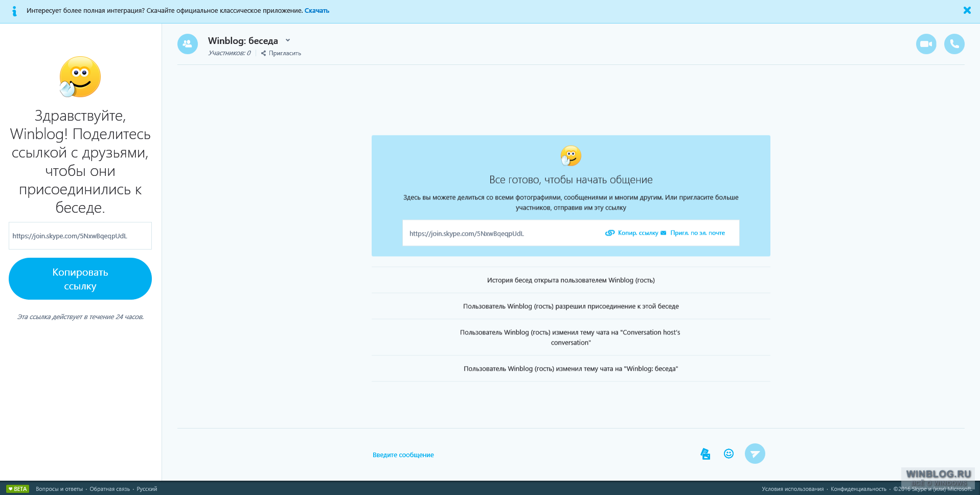The width and height of the screenshot is (980, 495).
Task: Click Пригласить to invite participants
Action: pyautogui.click(x=281, y=53)
